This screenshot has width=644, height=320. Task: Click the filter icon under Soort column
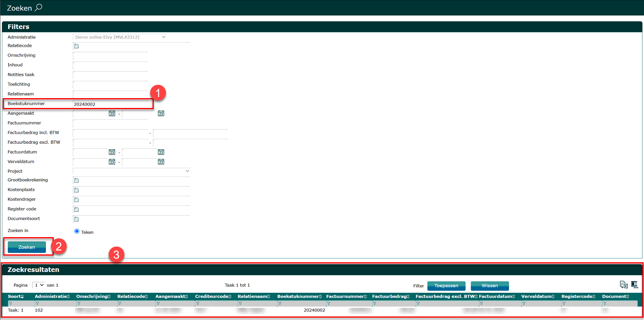point(11,304)
